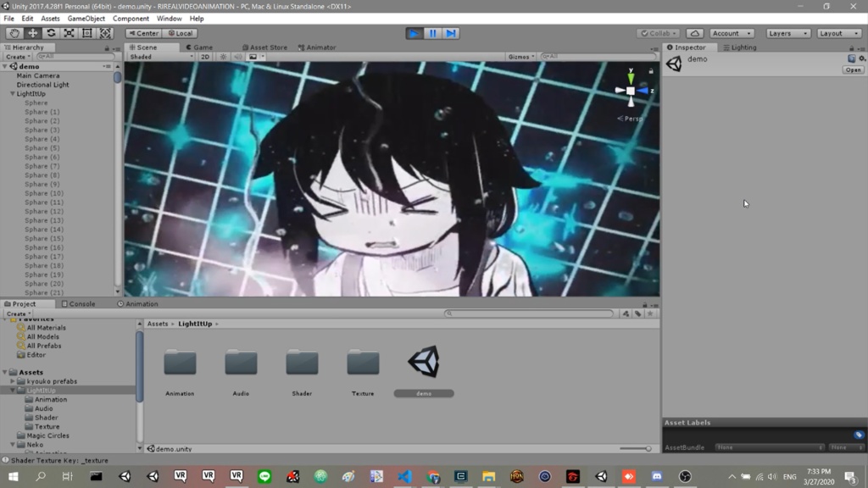Switch to the Animator tab
Viewport: 868px width, 488px height.
click(x=317, y=47)
